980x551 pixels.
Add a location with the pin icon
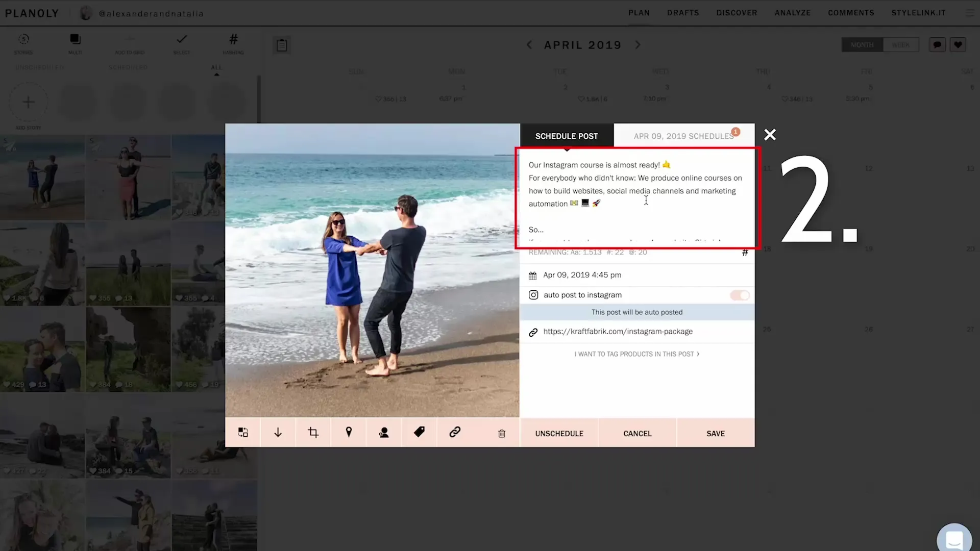point(349,433)
